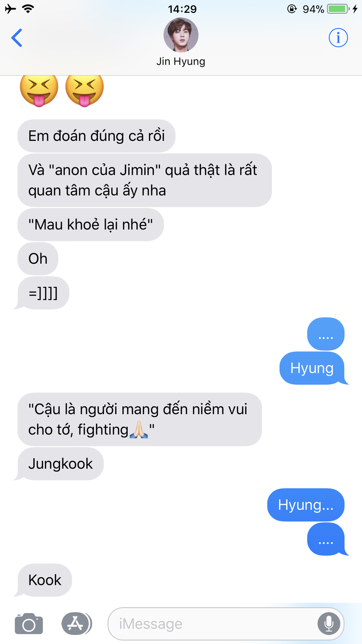This screenshot has height=644, width=362.
Task: Tap the rotation lock status icon
Action: point(292,9)
